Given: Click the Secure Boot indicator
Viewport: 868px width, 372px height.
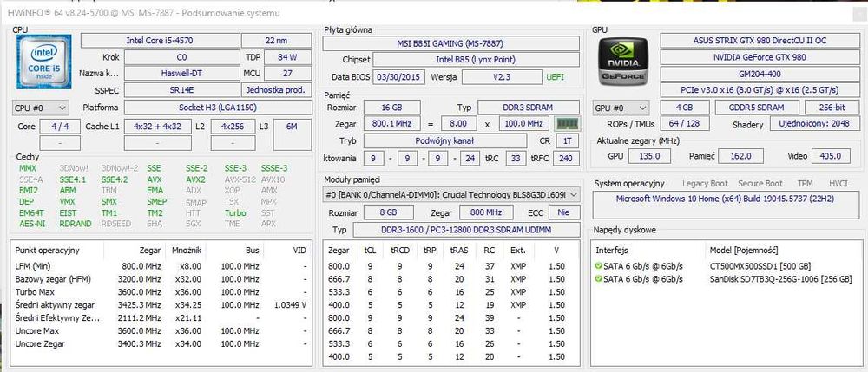Looking at the screenshot, I should pyautogui.click(x=760, y=184).
